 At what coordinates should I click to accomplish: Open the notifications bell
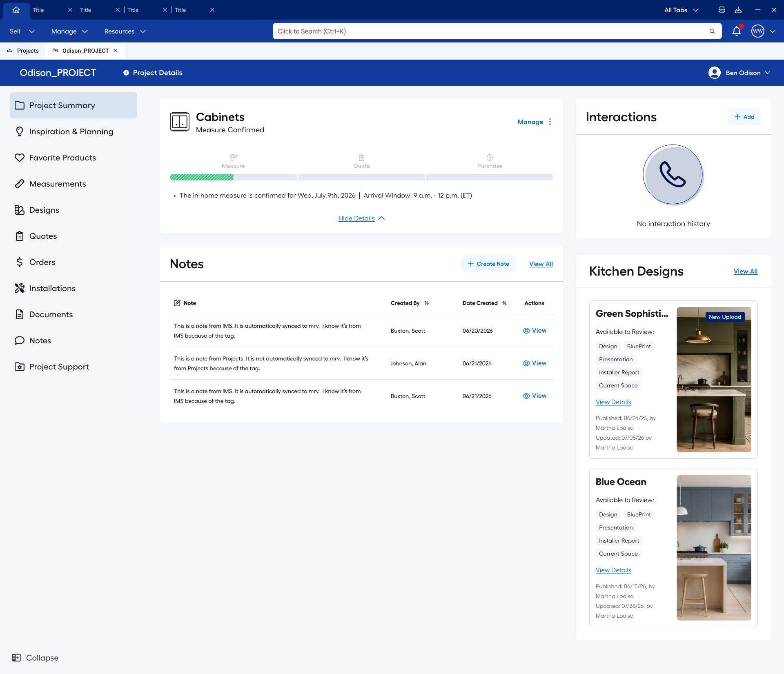point(737,31)
